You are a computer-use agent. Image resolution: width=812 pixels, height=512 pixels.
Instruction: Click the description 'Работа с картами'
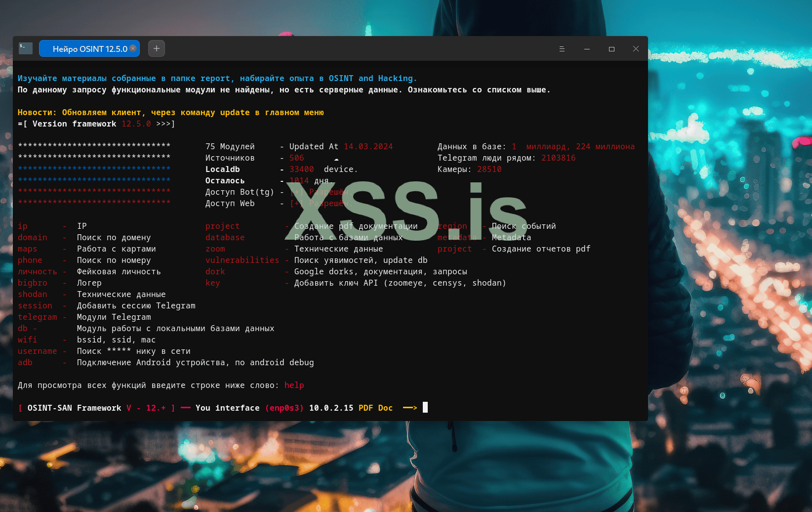tap(117, 249)
